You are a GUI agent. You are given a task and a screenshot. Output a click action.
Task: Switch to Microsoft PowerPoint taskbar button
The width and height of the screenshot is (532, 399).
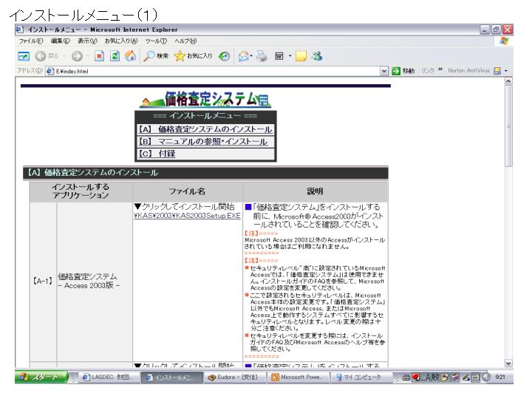click(x=299, y=377)
